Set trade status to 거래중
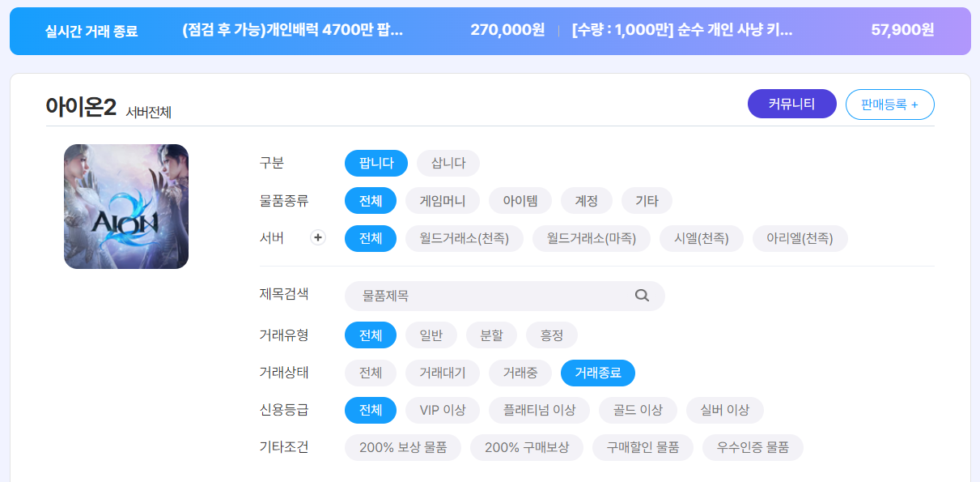The width and height of the screenshot is (980, 482). point(520,373)
